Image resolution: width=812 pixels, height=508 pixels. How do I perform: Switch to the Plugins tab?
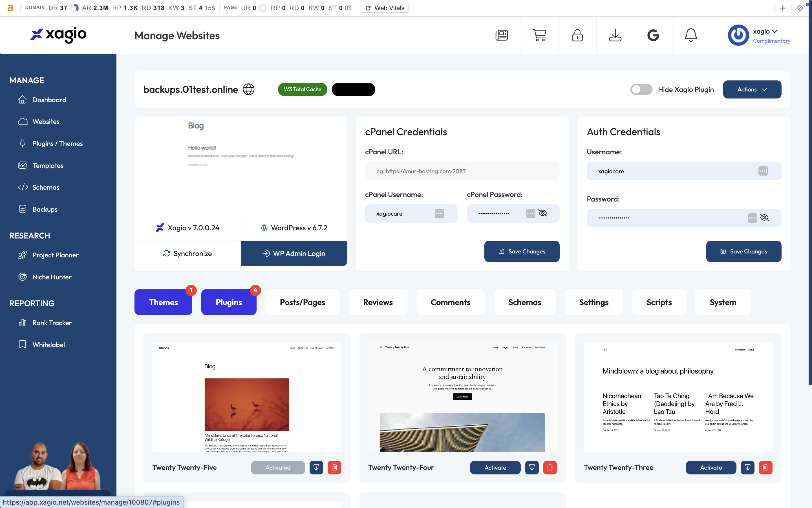click(229, 302)
